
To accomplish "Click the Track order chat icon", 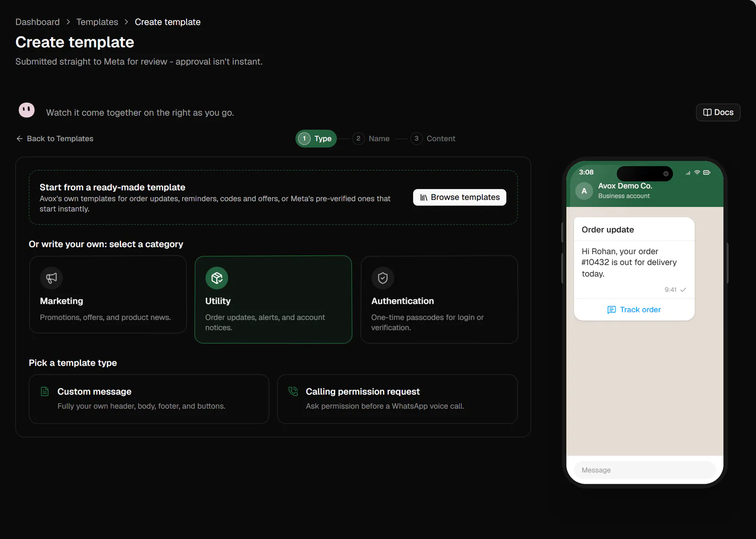I will (x=611, y=310).
